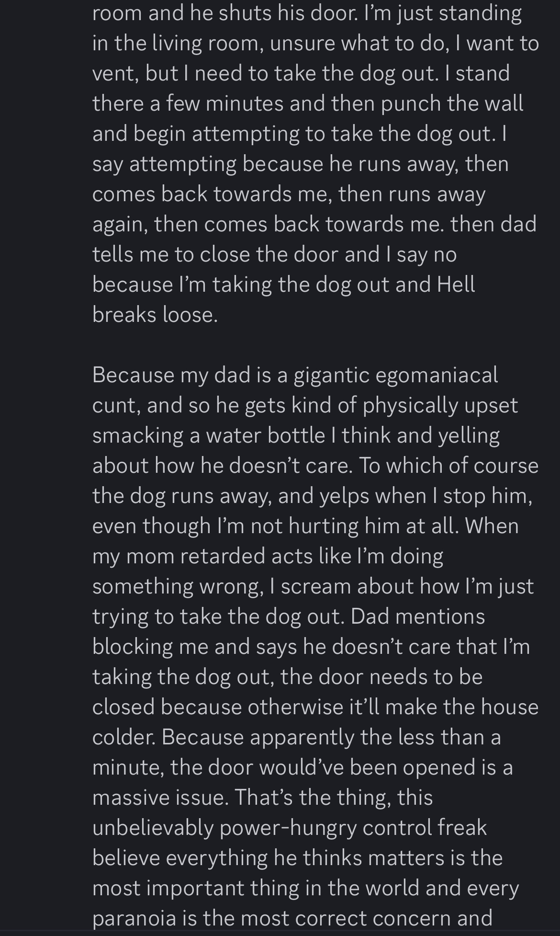
Task: Tap the word 'unbelievably' in the message
Action: (x=153, y=829)
